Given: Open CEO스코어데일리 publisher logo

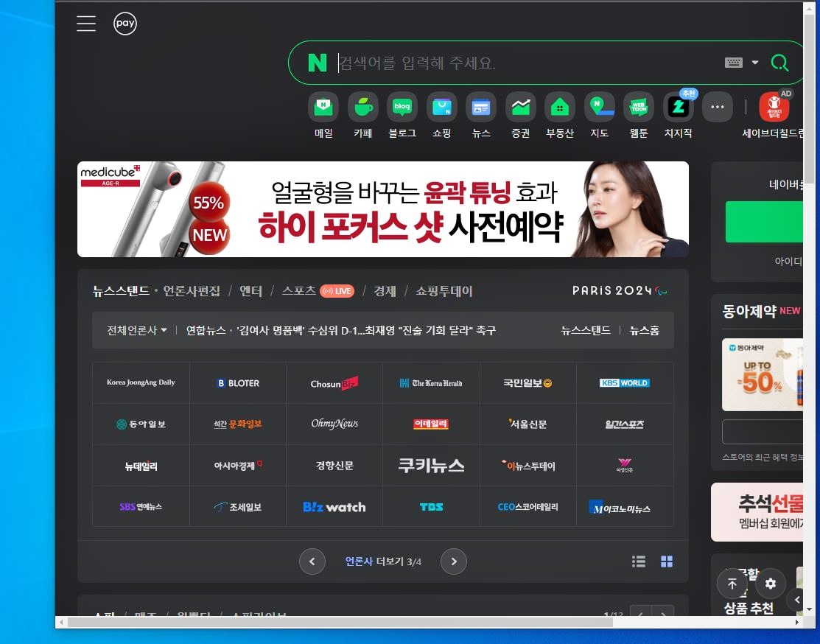Looking at the screenshot, I should pyautogui.click(x=528, y=506).
